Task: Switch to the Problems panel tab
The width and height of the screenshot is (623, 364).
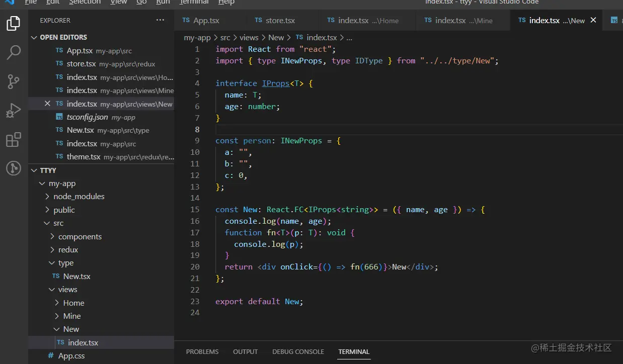Action: 202,351
